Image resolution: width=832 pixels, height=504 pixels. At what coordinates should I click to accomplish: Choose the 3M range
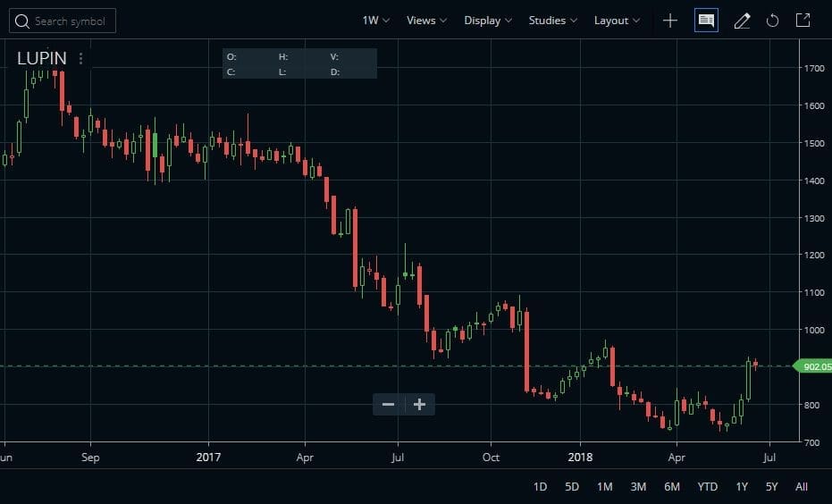[638, 486]
